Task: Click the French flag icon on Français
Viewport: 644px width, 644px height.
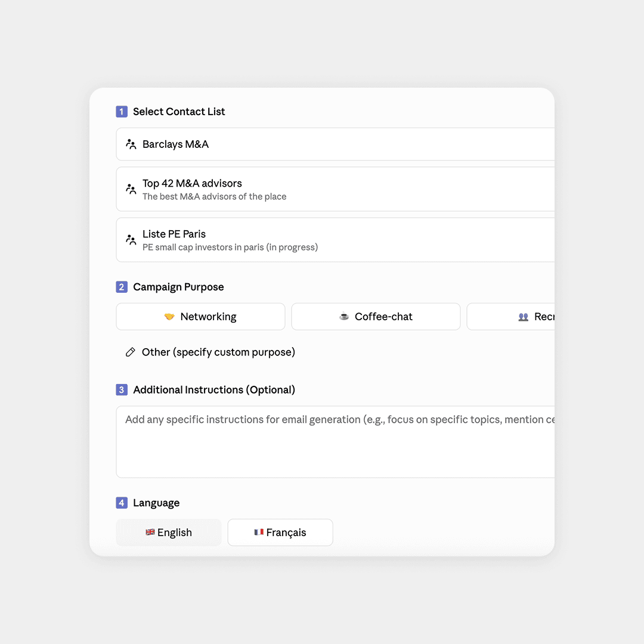Action: [259, 532]
